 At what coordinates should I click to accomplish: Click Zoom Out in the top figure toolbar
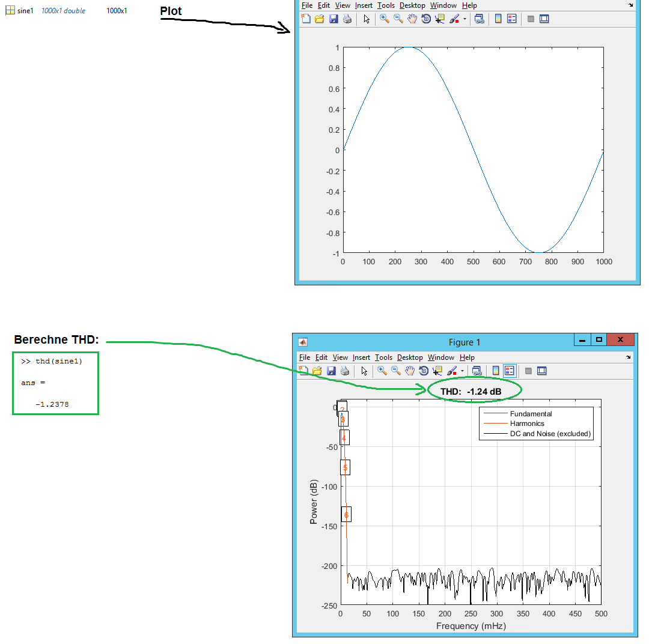398,19
